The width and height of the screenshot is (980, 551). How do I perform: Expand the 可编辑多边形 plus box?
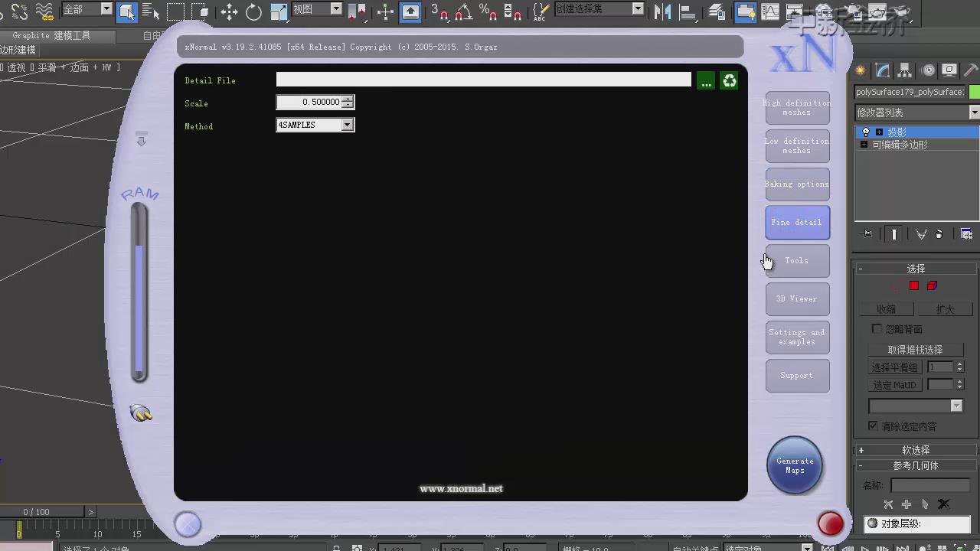click(864, 145)
